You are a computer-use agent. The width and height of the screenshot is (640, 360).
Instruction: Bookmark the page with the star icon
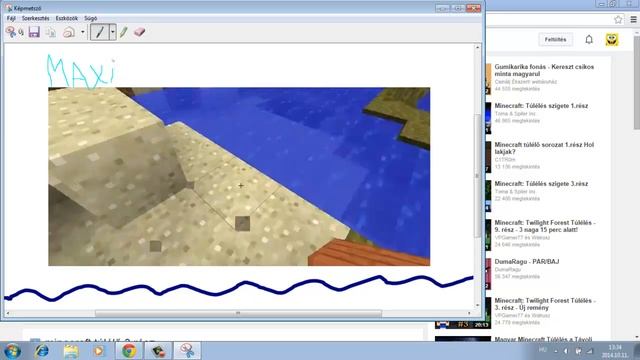point(618,19)
